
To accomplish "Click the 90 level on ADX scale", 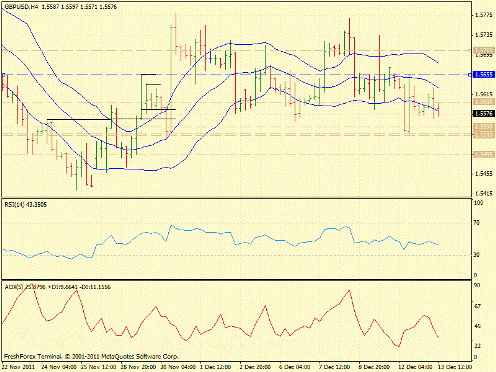I will (x=477, y=285).
